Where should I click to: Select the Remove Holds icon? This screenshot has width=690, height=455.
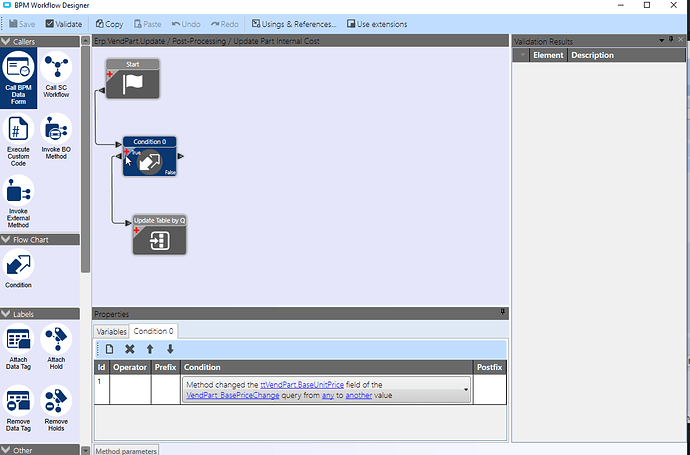[x=56, y=409]
